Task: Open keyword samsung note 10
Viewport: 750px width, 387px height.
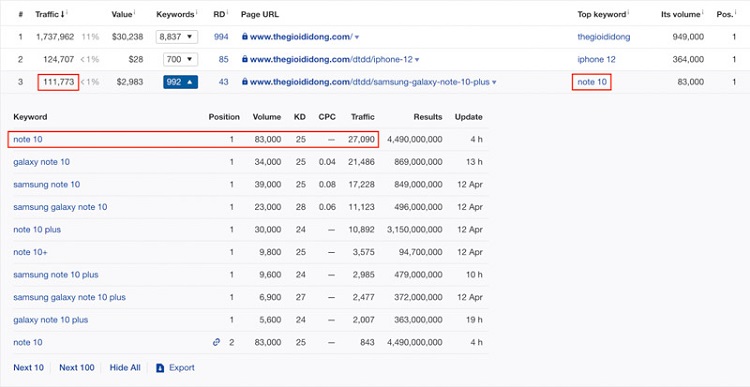Action: 46,185
